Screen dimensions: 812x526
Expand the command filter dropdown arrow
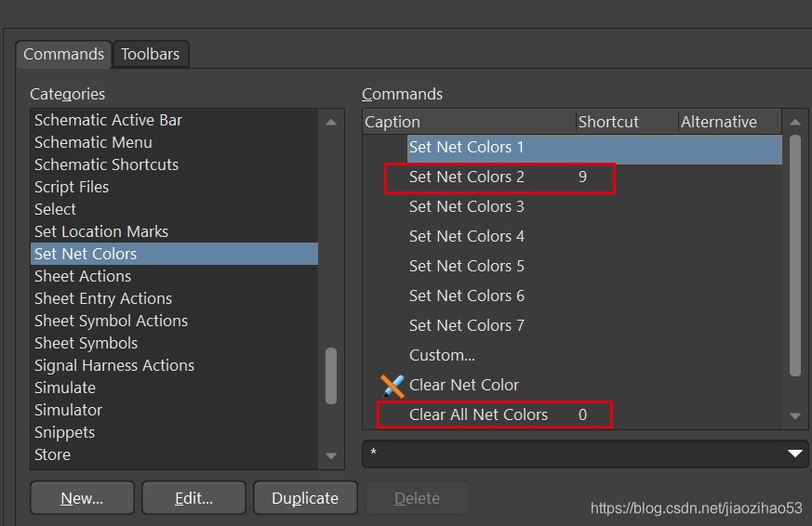tap(794, 454)
